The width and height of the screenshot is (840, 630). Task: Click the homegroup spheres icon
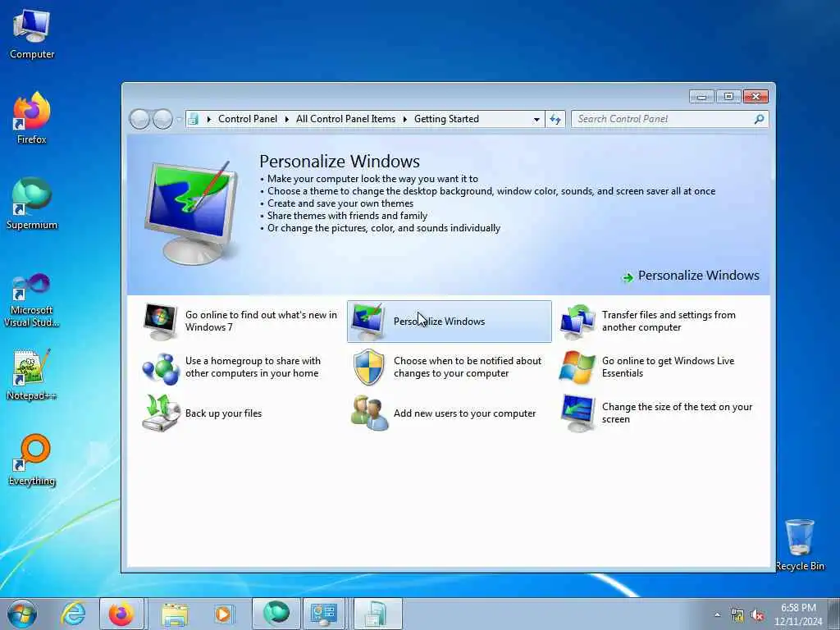point(160,368)
